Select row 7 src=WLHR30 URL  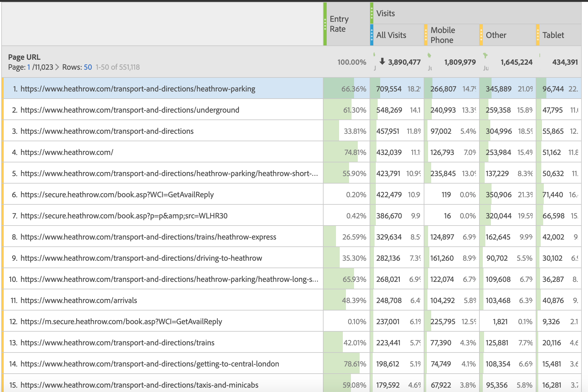124,216
